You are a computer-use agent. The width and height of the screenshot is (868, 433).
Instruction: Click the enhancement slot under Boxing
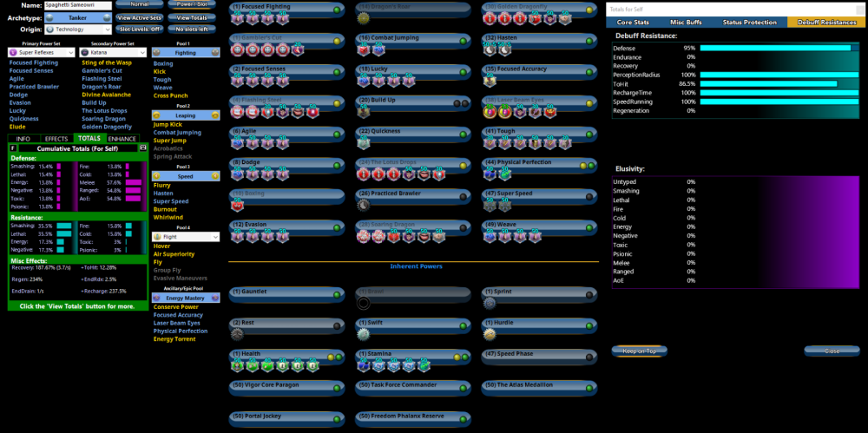237,206
